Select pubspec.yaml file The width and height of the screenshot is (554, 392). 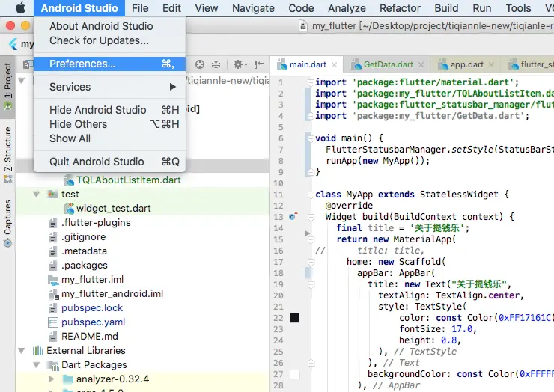pos(94,322)
